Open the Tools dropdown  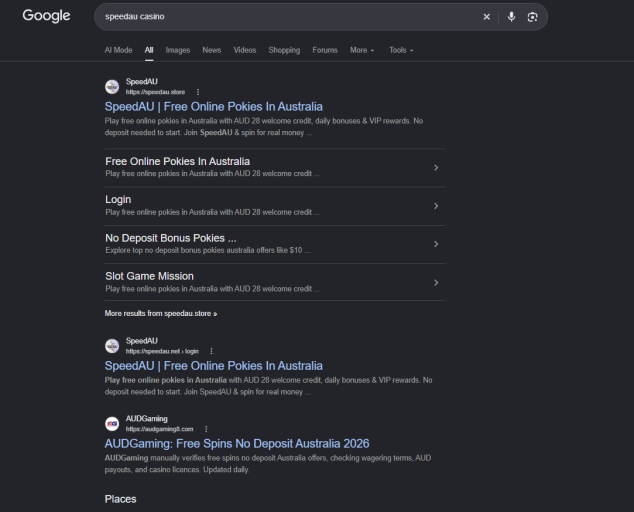401,50
